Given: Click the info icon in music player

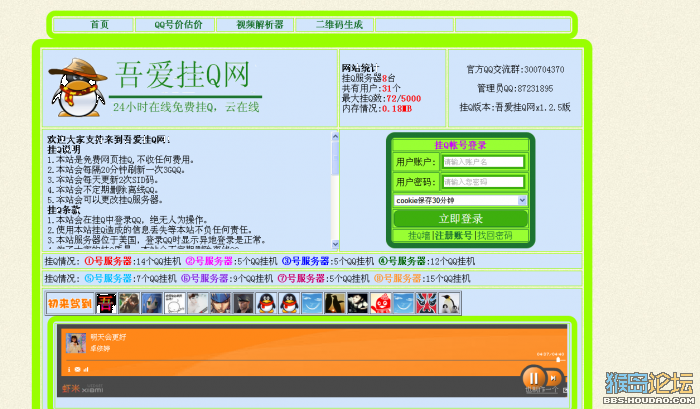Looking at the screenshot, I should (69, 369).
